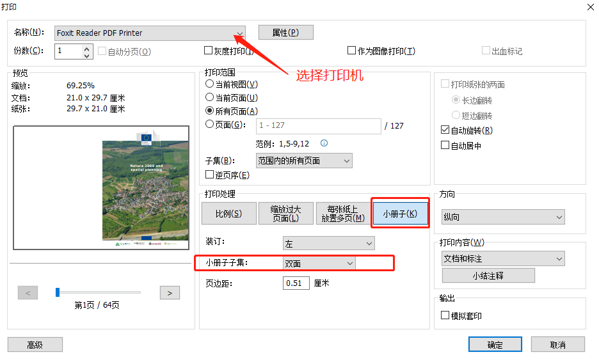Click the / 127 total pages text
599x364 pixels.
click(x=394, y=125)
